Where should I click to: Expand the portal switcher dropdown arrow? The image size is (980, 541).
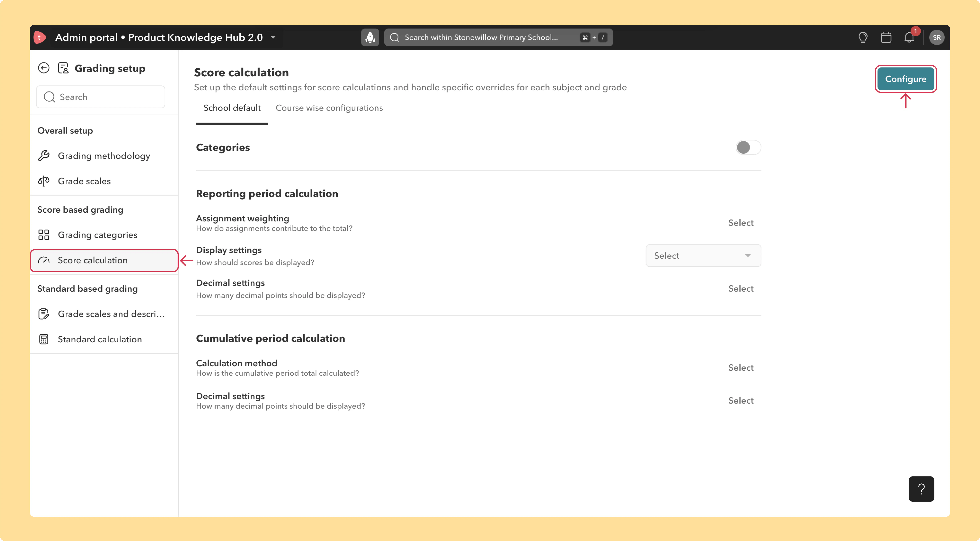coord(273,37)
